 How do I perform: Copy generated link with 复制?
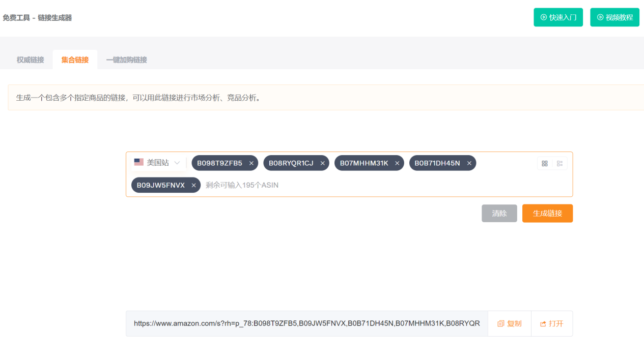[x=510, y=323]
